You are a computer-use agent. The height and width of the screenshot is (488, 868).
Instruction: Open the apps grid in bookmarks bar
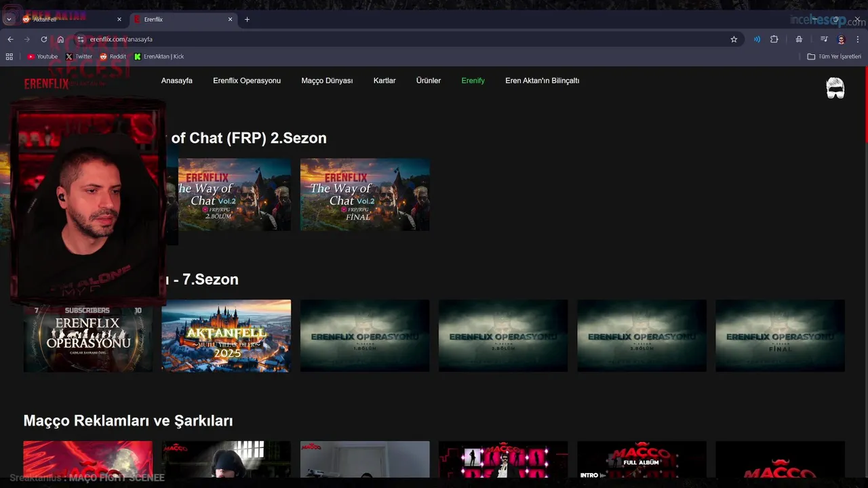tap(9, 57)
